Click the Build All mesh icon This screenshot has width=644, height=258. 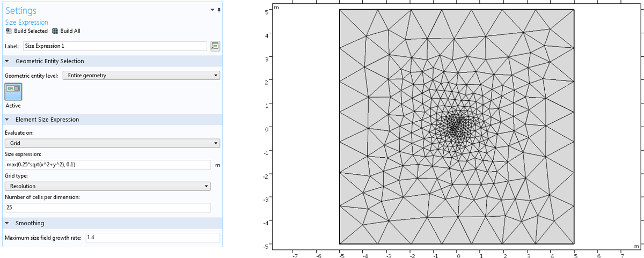pyautogui.click(x=55, y=31)
